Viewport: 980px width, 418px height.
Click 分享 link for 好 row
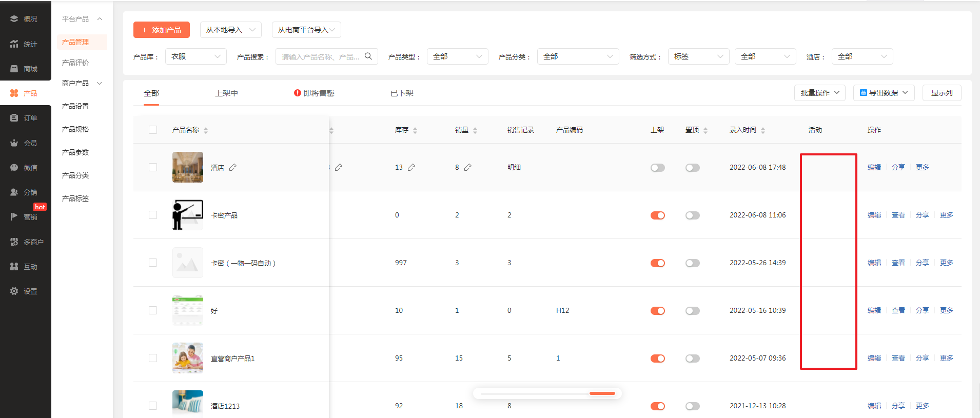click(x=923, y=310)
